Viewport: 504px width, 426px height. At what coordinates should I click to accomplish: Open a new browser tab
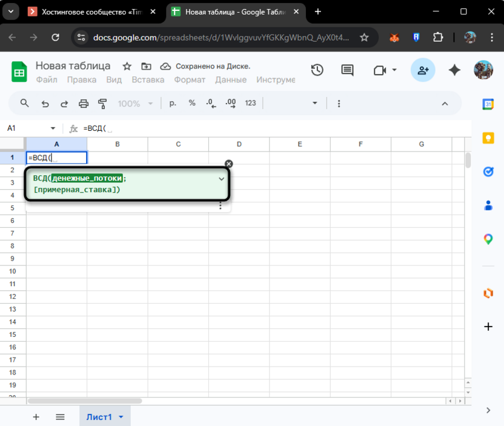[x=317, y=12]
